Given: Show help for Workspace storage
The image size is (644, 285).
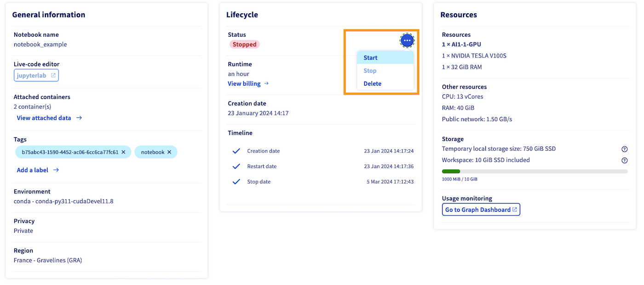Looking at the screenshot, I should click(624, 161).
